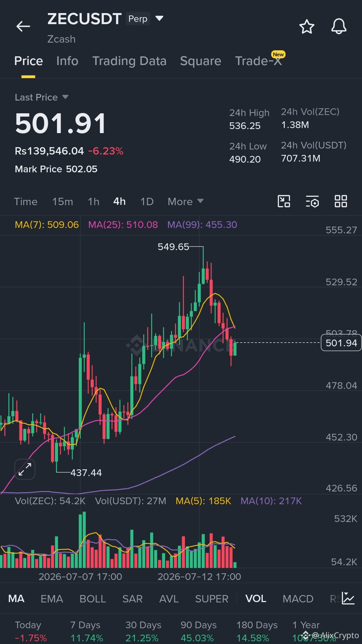Tap the 30 Days 21.25% performance
Image resolution: width=362 pixels, height=644 pixels.
(x=143, y=632)
